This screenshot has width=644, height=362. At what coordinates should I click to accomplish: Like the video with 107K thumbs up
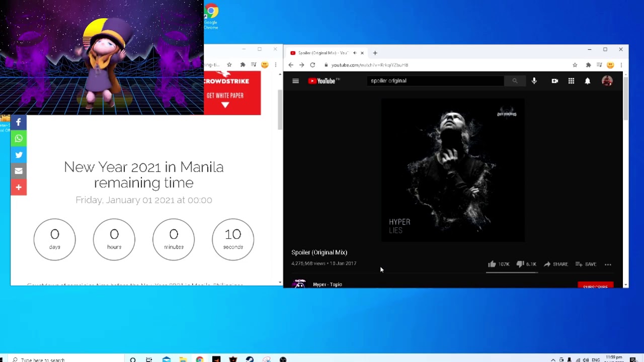click(x=499, y=264)
